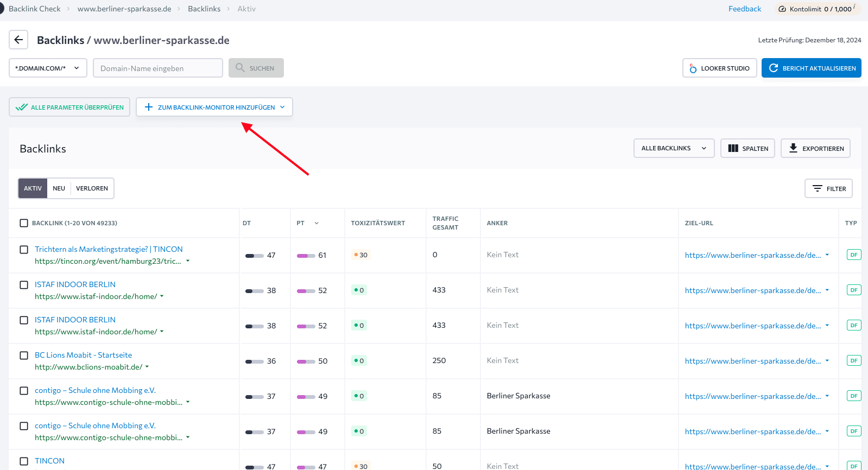Sort by PT column arrow
868x470 pixels.
[x=316, y=223]
